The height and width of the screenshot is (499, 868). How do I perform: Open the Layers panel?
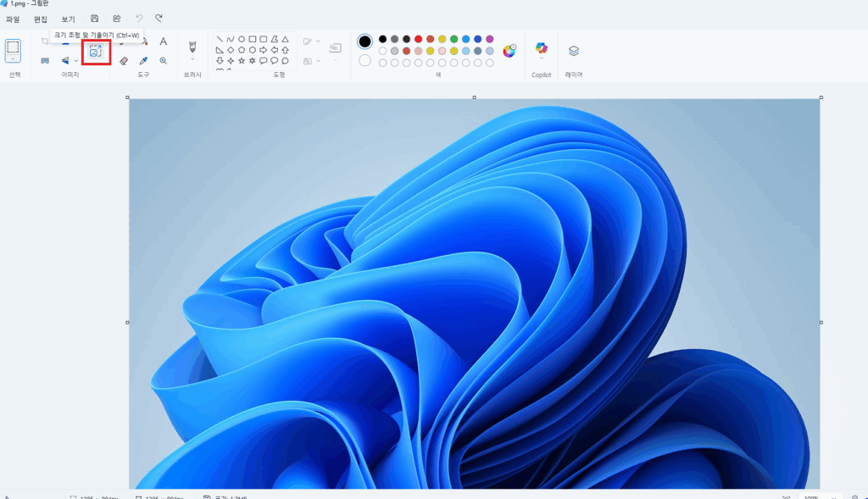tap(574, 51)
